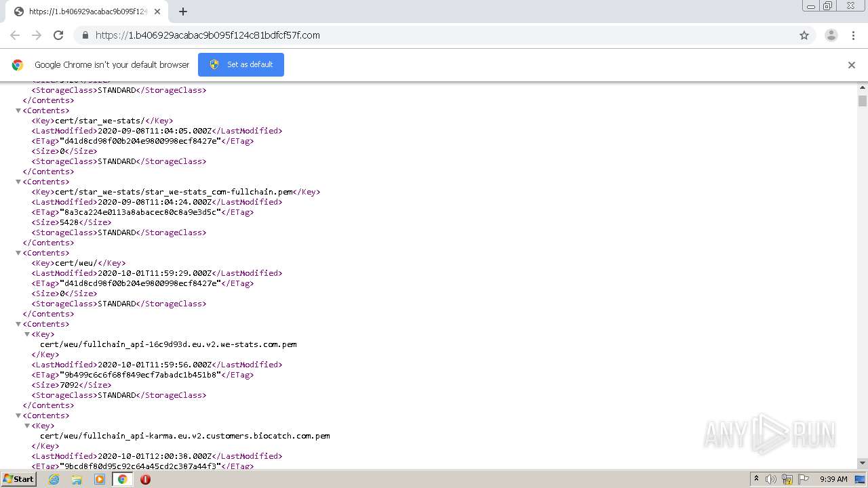This screenshot has width=868, height=488.
Task: Click ETag value 9b499c6c6f68f849ecf7abadc1b451b8
Action: pos(140,375)
